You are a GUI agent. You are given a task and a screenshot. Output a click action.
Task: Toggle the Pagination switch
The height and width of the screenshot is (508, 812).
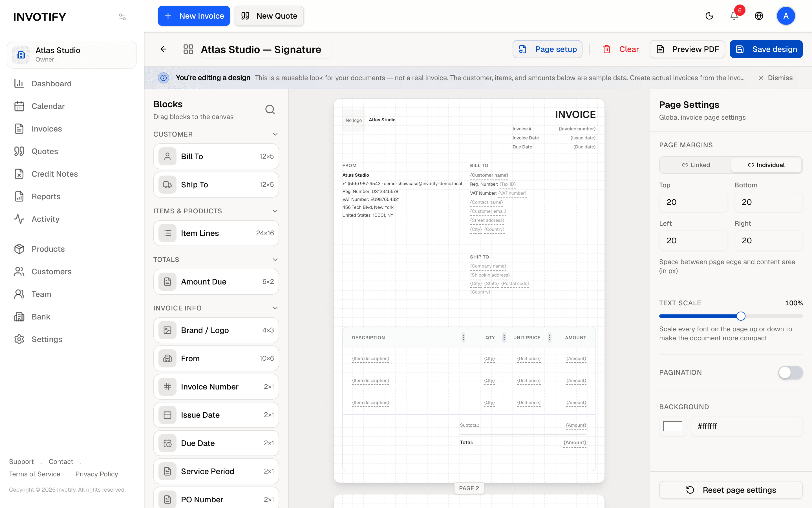click(x=791, y=372)
